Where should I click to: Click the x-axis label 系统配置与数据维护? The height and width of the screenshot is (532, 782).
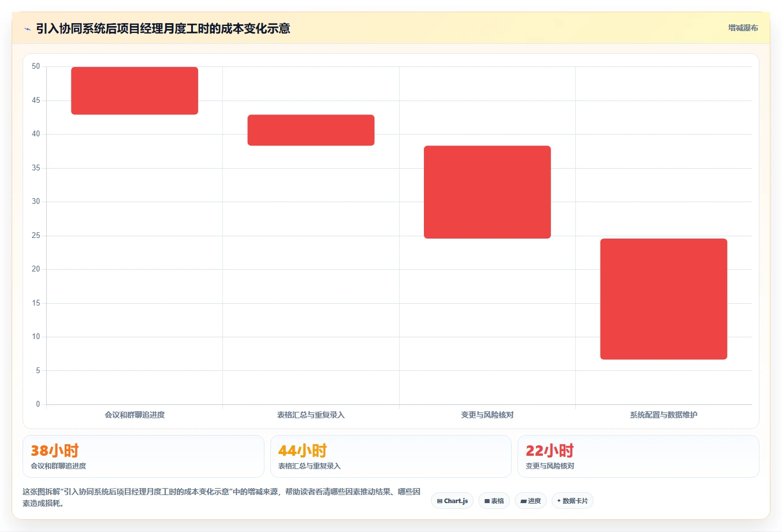pyautogui.click(x=664, y=415)
